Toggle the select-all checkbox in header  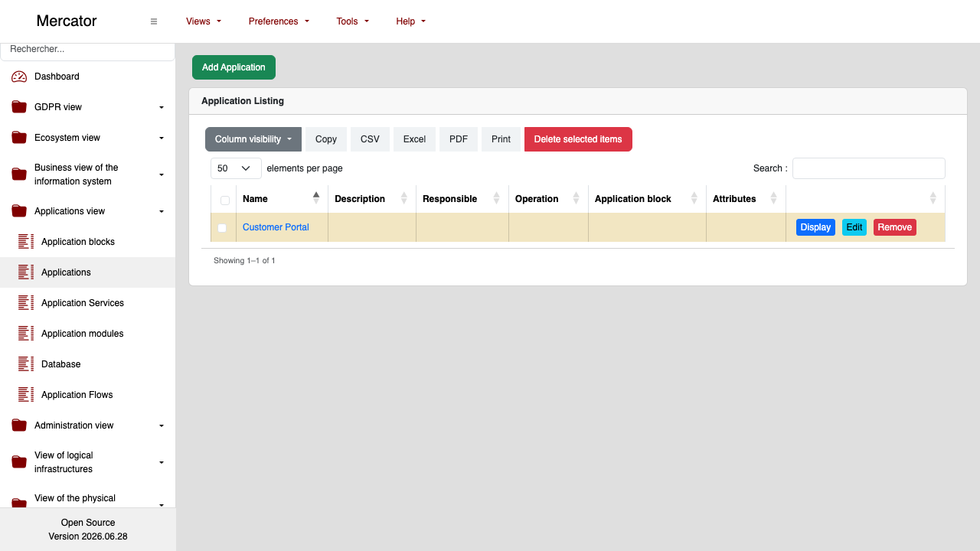(x=225, y=201)
